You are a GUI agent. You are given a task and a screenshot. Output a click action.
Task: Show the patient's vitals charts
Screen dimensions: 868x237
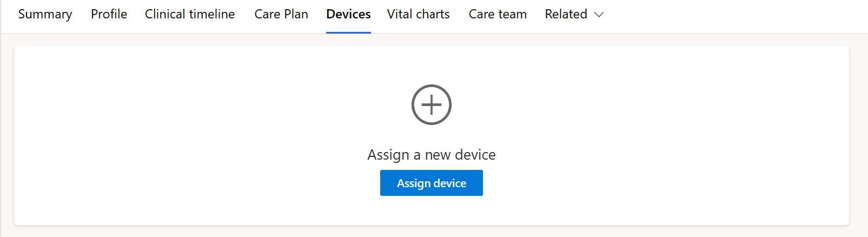tap(418, 14)
